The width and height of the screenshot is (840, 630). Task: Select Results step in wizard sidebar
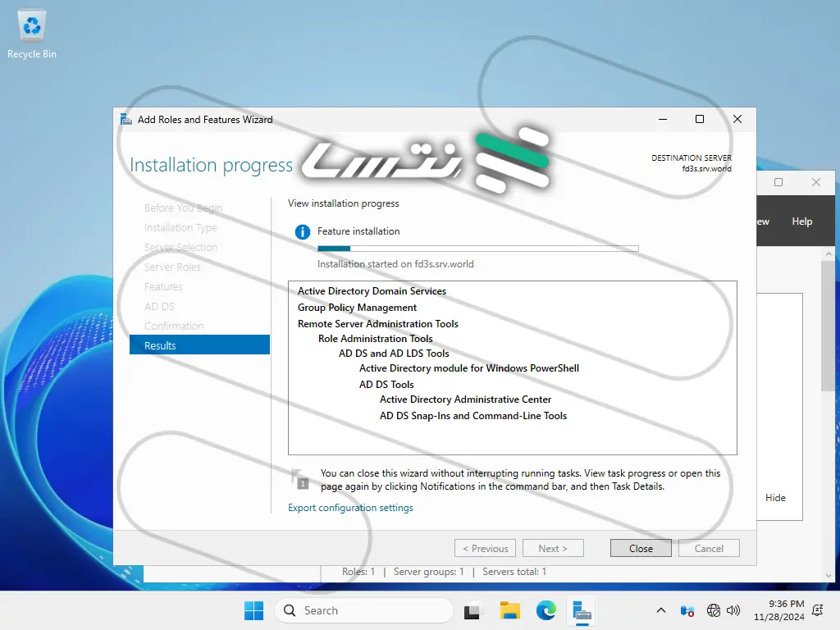coord(199,345)
